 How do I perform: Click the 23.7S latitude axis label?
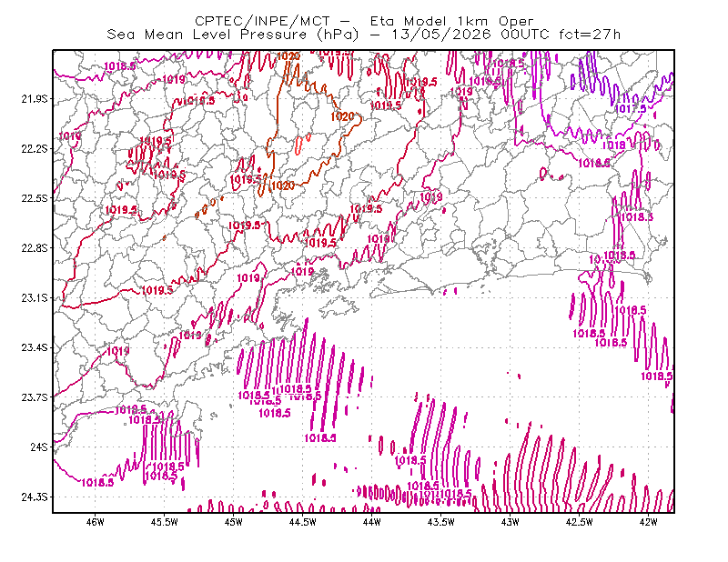click(x=35, y=397)
